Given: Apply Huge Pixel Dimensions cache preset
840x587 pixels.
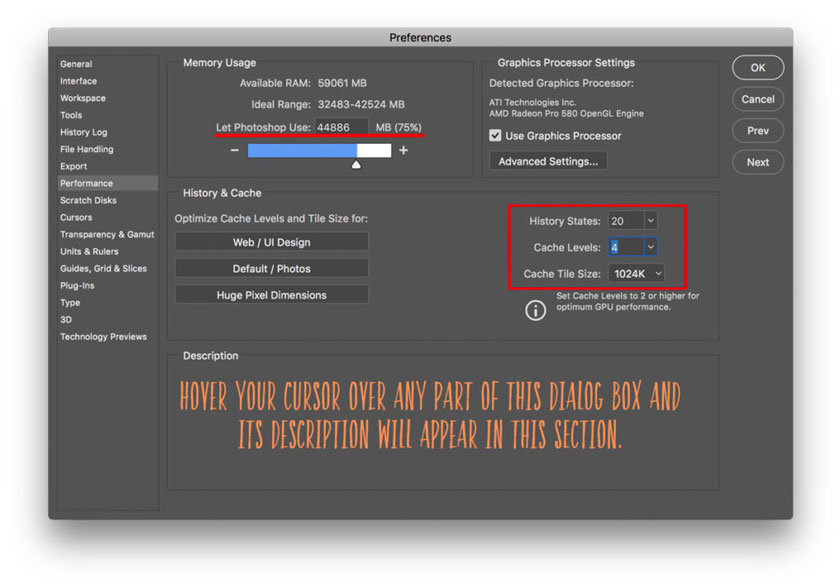Looking at the screenshot, I should 271,295.
